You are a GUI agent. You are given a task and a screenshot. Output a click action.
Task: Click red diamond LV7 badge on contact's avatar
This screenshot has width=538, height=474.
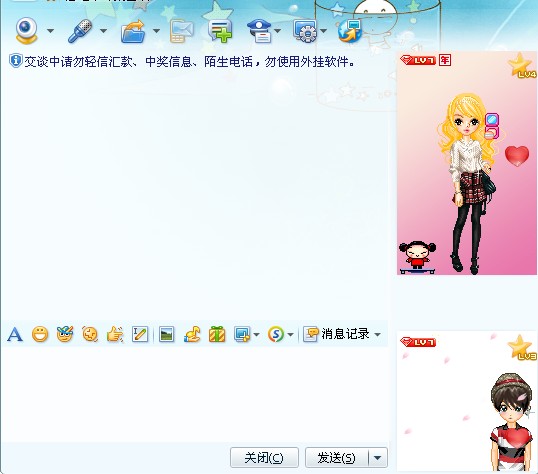[x=418, y=60]
